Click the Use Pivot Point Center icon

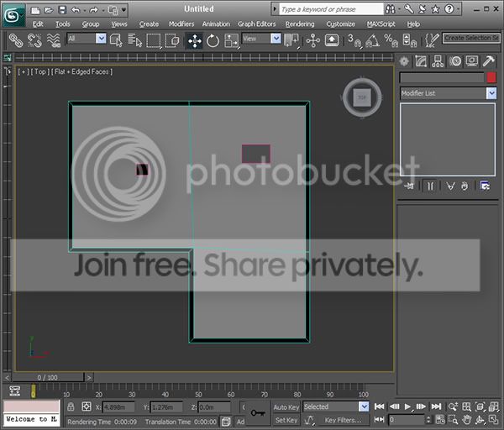(x=291, y=41)
